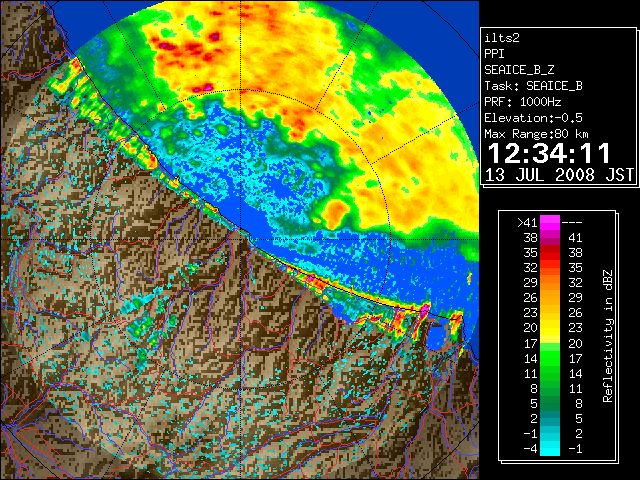Click the '---' legend label
640x480 pixels.
tap(572, 223)
